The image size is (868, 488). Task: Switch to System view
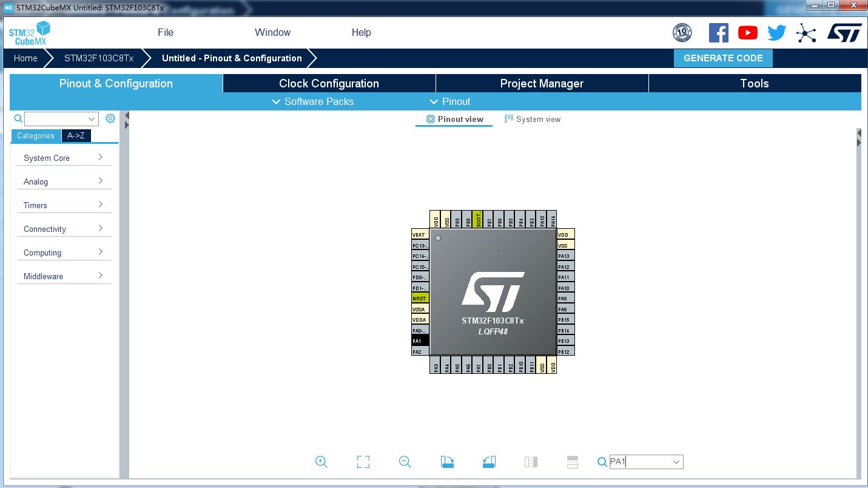533,119
